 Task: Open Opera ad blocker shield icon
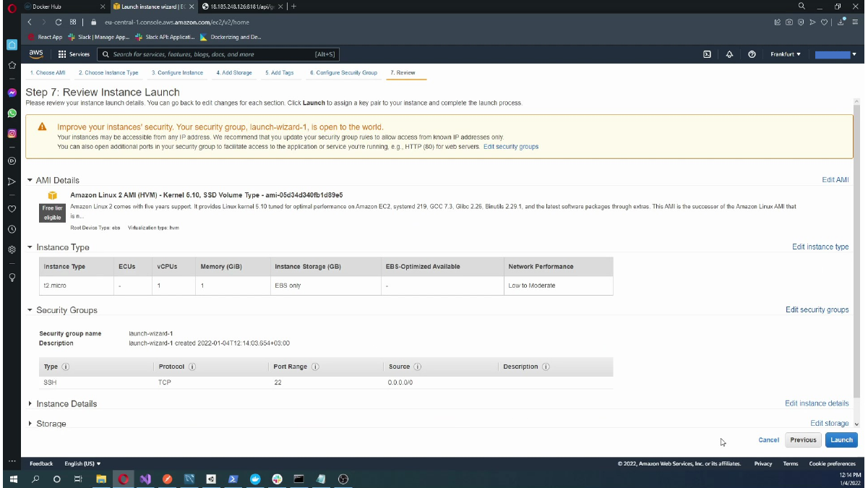coord(800,22)
